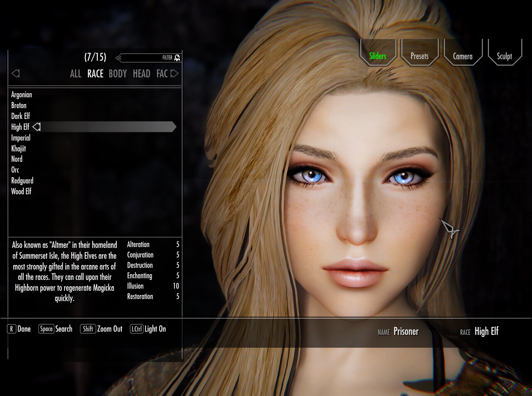The image size is (532, 396).
Task: Click the High Elf highlighted selection bar
Action: pyautogui.click(x=108, y=127)
